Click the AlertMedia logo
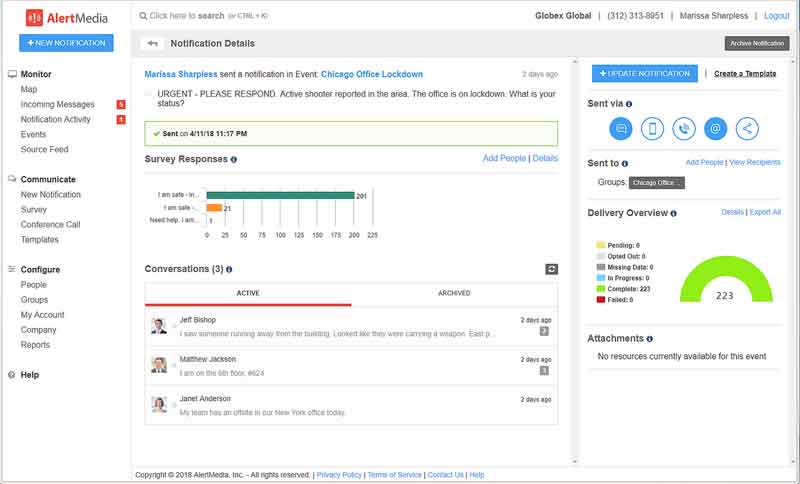Screen dimensions: 800x484 coord(67,18)
